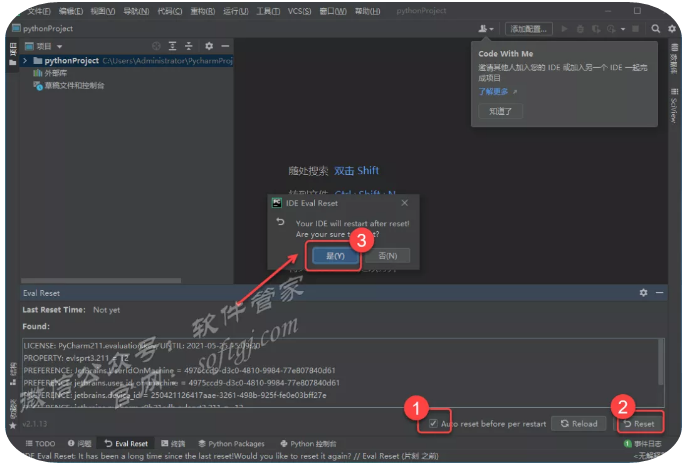The height and width of the screenshot is (464, 685).
Task: Open the 代码(C) menu
Action: [x=170, y=11]
